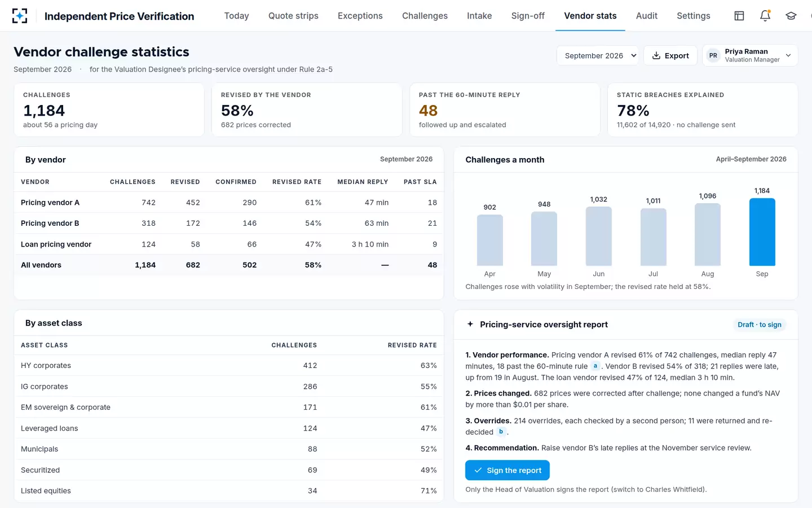Image resolution: width=812 pixels, height=508 pixels.
Task: Click the Median reply column header
Action: click(x=363, y=182)
